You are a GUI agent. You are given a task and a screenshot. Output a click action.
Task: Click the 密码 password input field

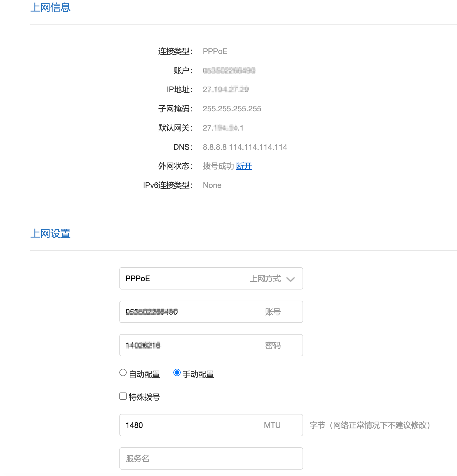point(211,345)
